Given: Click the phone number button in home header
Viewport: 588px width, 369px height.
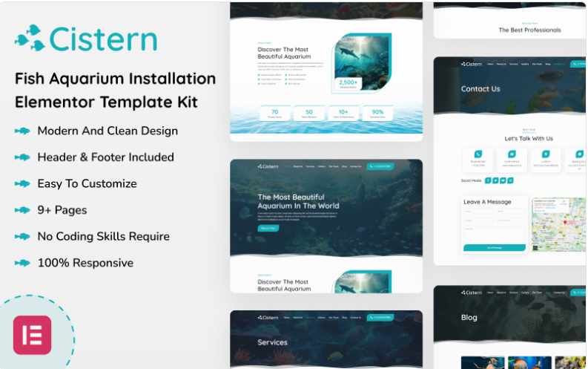Looking at the screenshot, I should (380, 166).
